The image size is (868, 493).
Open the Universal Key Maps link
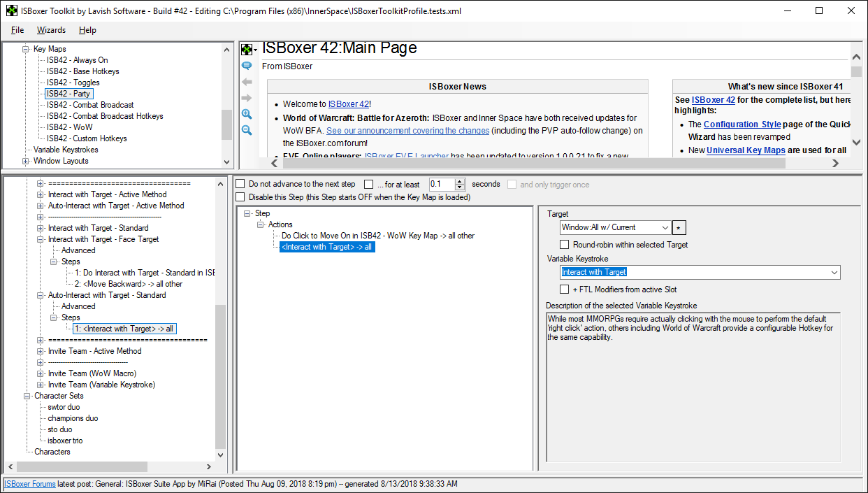click(x=746, y=150)
